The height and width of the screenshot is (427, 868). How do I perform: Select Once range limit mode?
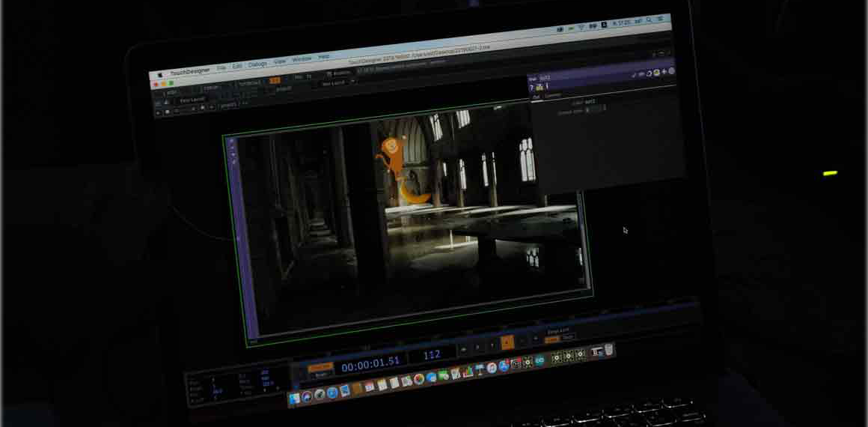click(x=568, y=337)
